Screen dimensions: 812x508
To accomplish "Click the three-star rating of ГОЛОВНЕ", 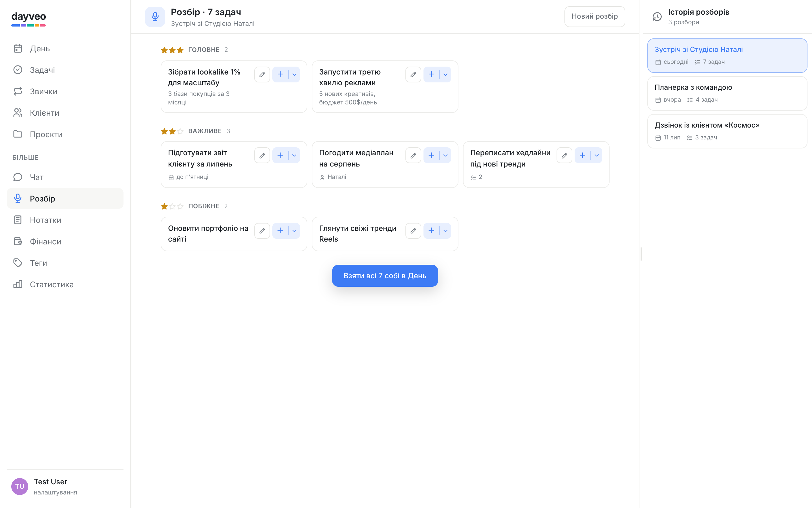I will [172, 50].
